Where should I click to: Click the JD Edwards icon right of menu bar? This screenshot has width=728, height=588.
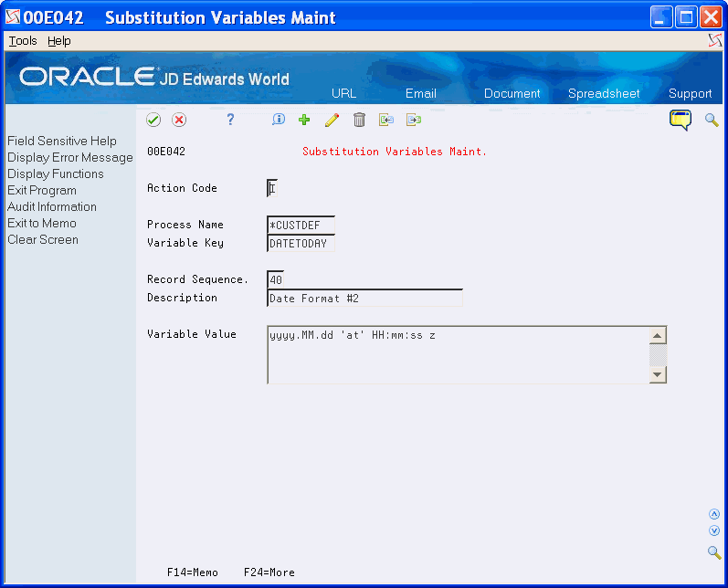715,41
